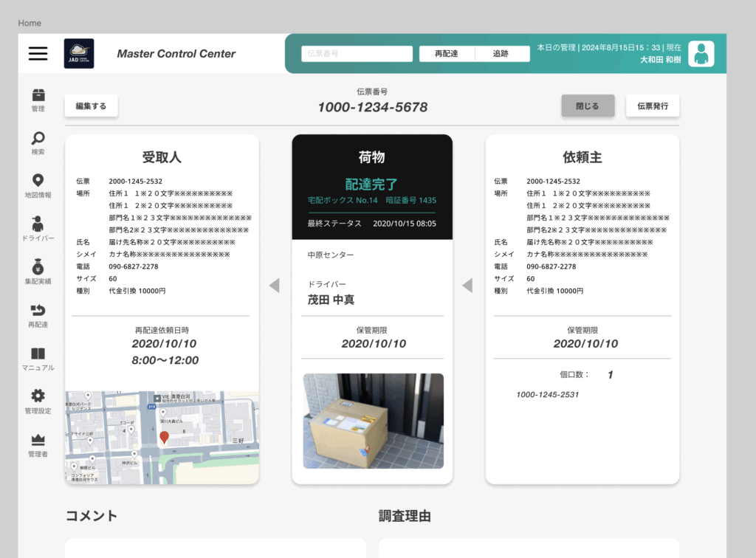Open マニュアル manual book icon
The image size is (756, 558).
click(x=38, y=354)
